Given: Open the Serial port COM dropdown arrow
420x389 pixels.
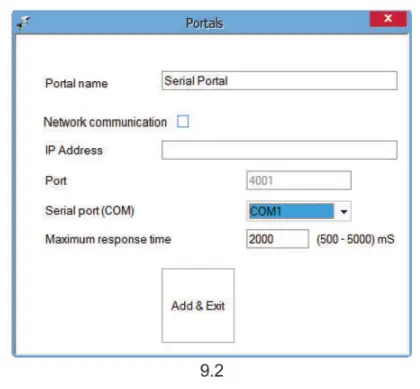Looking at the screenshot, I should click(343, 211).
